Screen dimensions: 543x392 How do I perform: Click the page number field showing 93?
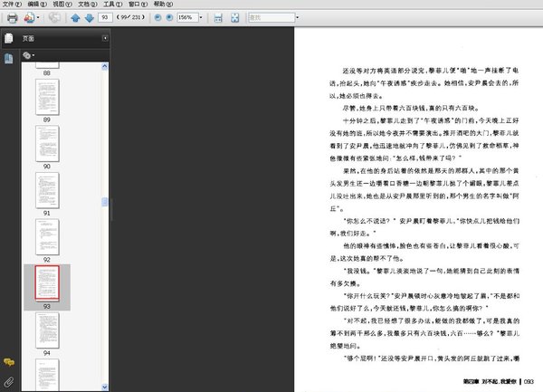coord(107,17)
